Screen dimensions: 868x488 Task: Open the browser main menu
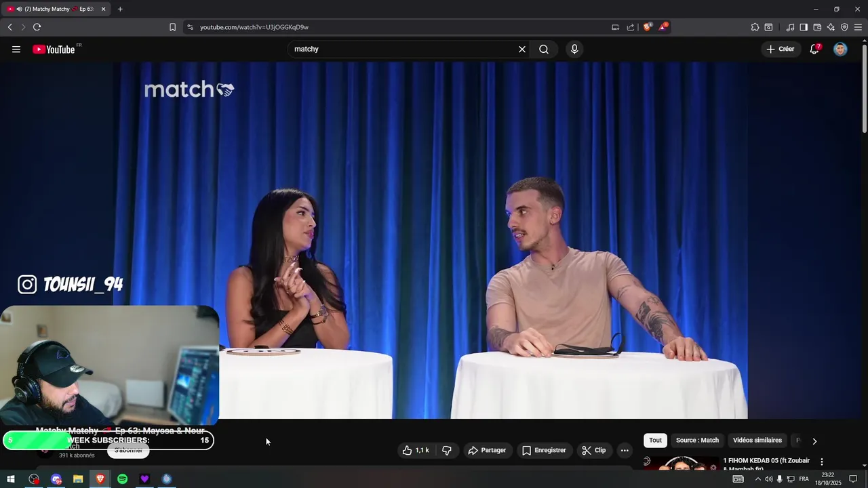[858, 27]
